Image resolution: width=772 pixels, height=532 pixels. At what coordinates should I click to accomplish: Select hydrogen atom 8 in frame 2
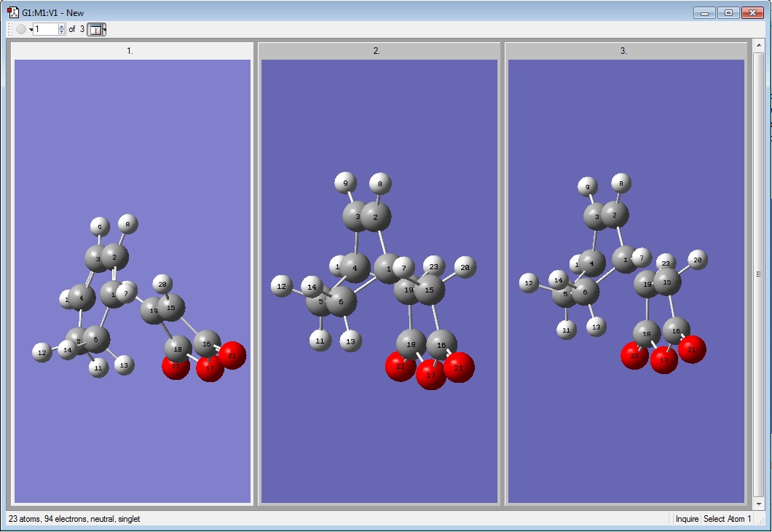click(380, 184)
